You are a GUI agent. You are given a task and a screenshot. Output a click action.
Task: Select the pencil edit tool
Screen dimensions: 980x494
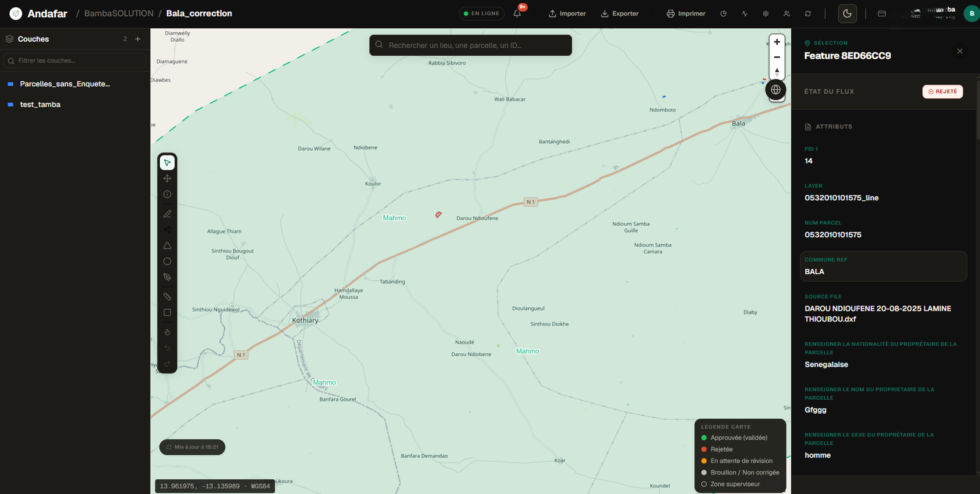pos(167,214)
